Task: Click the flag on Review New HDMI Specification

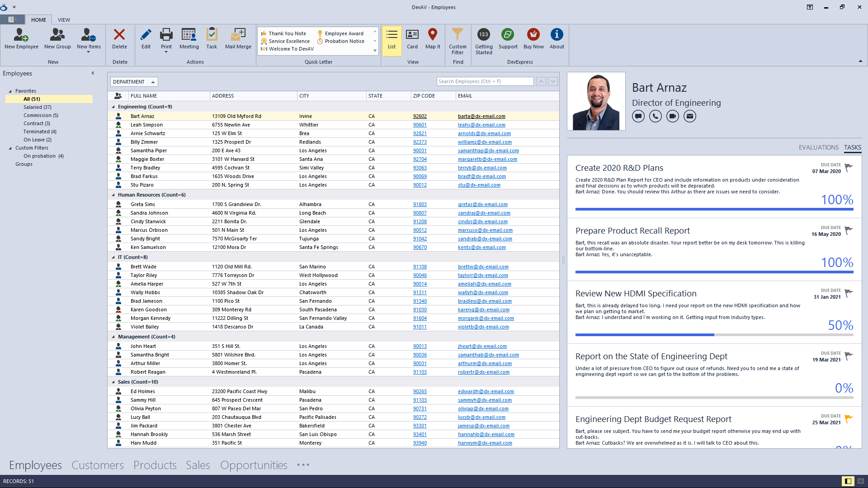Action: pos(849,293)
